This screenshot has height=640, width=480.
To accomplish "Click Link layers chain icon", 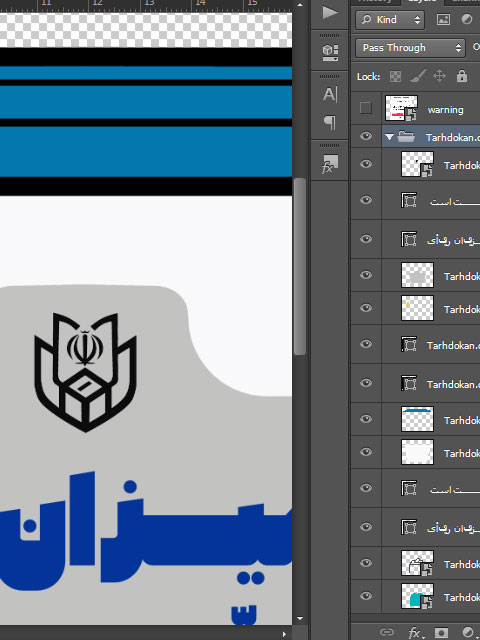I will point(387,632).
